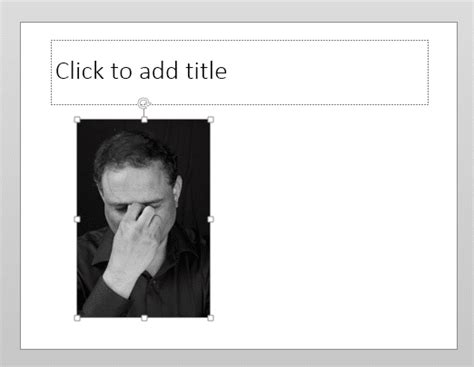474x367 pixels.
Task: Click the top-right corner handle of the picture
Action: coord(211,120)
